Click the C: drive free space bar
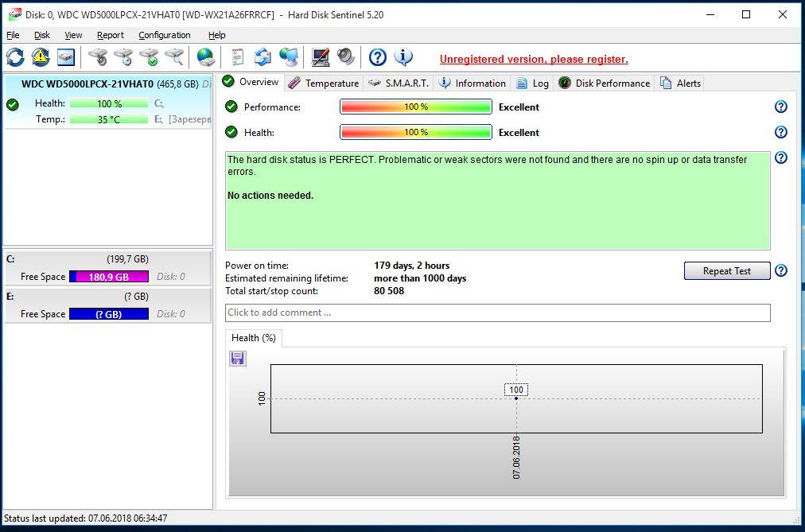The image size is (805, 532). pos(109,277)
